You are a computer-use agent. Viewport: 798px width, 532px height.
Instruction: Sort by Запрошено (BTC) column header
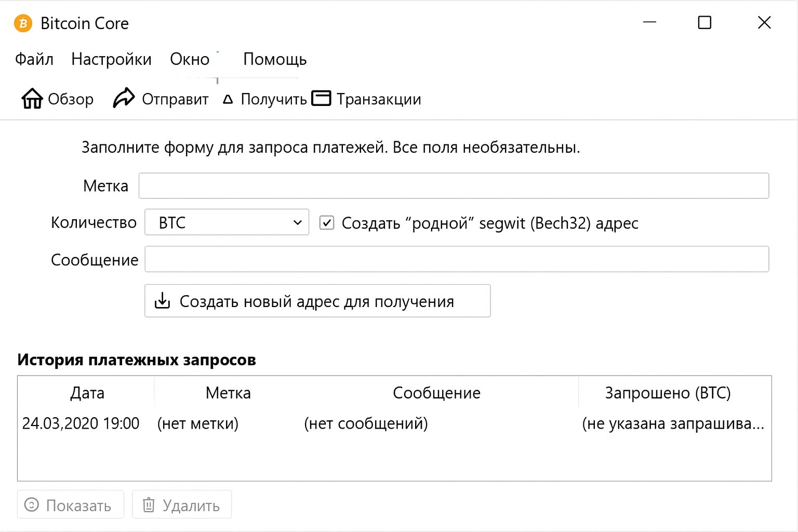pos(668,393)
